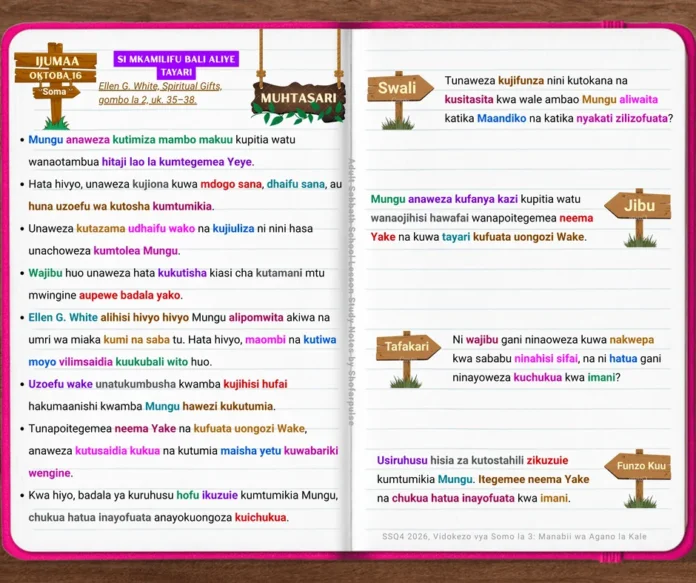
Task: Click the Jibu answer text paragraph
Action: (x=482, y=218)
